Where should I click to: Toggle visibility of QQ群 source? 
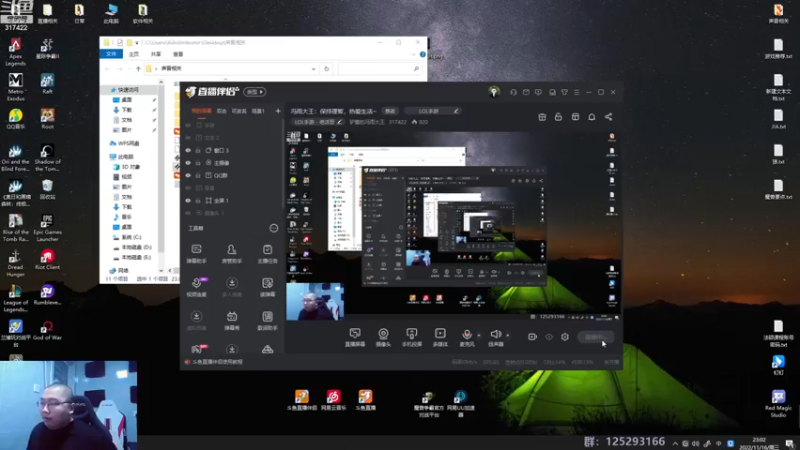[188, 176]
